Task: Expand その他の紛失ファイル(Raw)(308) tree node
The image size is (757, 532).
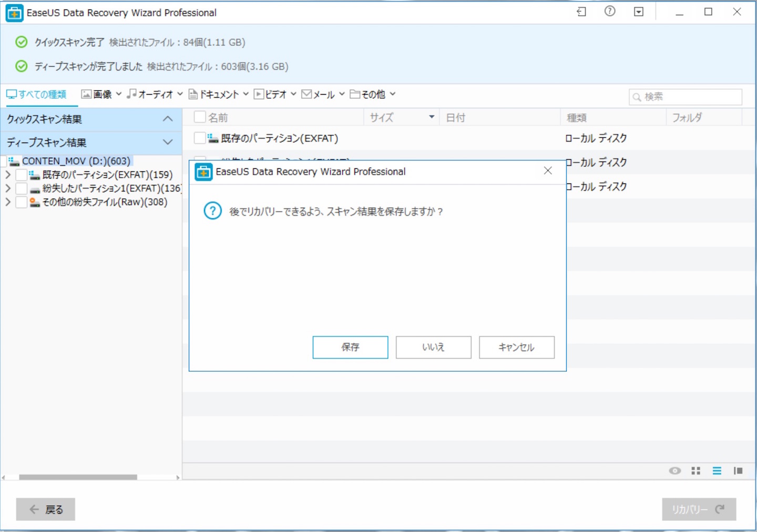Action: click(x=8, y=202)
